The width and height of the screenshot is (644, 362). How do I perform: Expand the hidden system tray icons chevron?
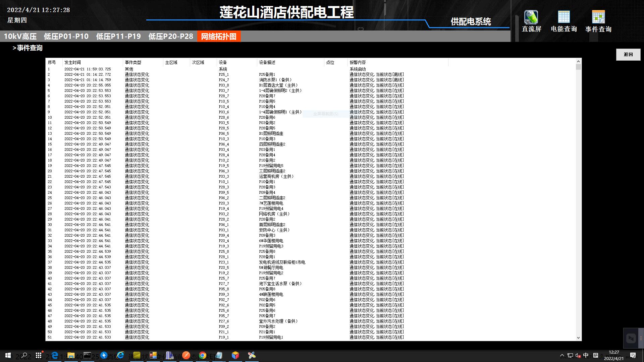point(562,355)
